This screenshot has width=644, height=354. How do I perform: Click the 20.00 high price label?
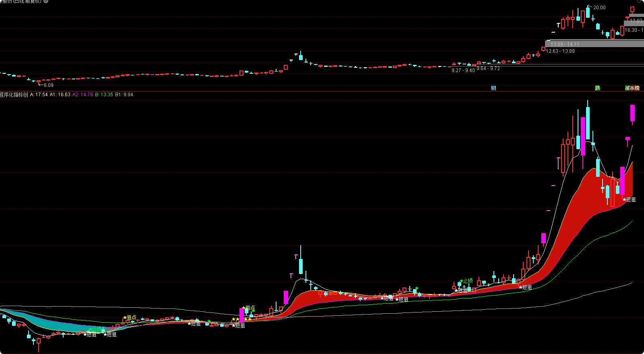[599, 8]
